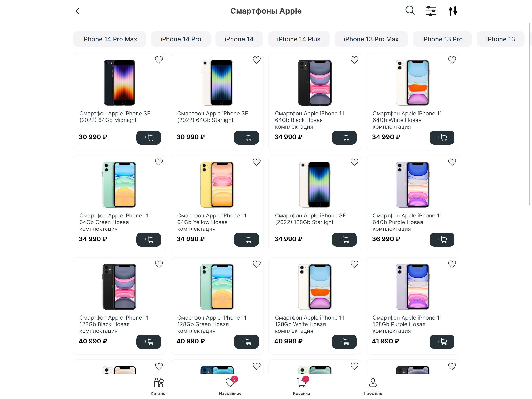Add iPhone SE 64Gb Midnight to cart
This screenshot has width=532, height=399.
(149, 137)
